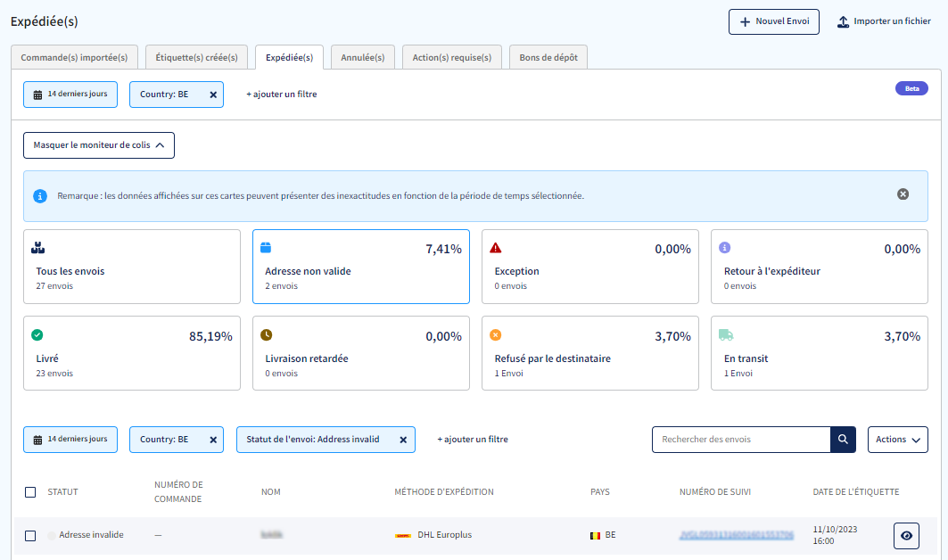Click the DATE DE L'ÉTIQUETTE column header

[856, 492]
